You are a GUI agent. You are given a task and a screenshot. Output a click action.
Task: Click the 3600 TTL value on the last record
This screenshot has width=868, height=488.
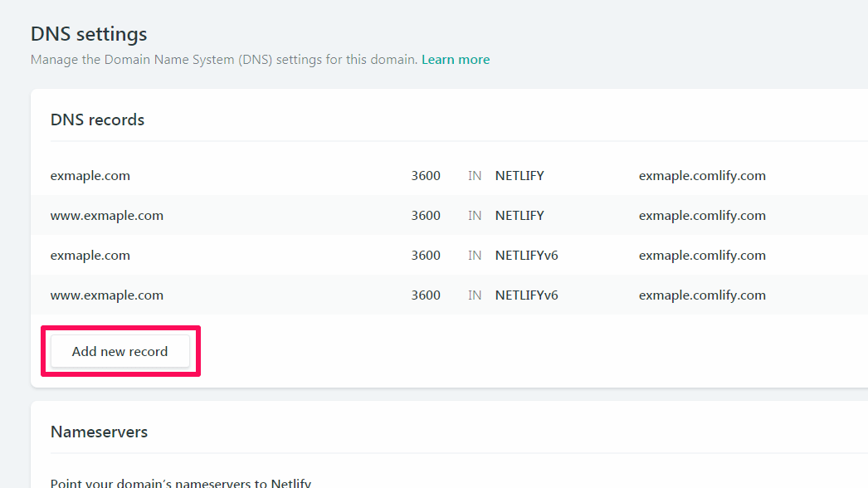point(426,295)
